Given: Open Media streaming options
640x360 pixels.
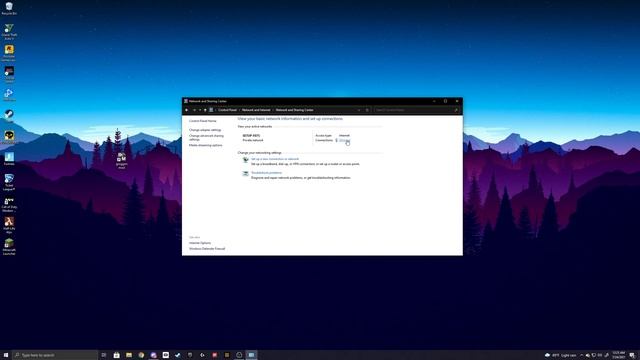Looking at the screenshot, I should (206, 145).
